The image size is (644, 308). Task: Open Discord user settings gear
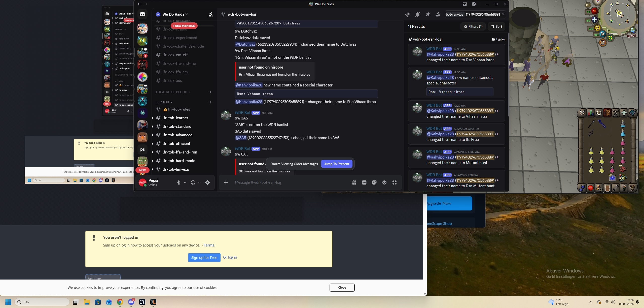click(x=207, y=182)
